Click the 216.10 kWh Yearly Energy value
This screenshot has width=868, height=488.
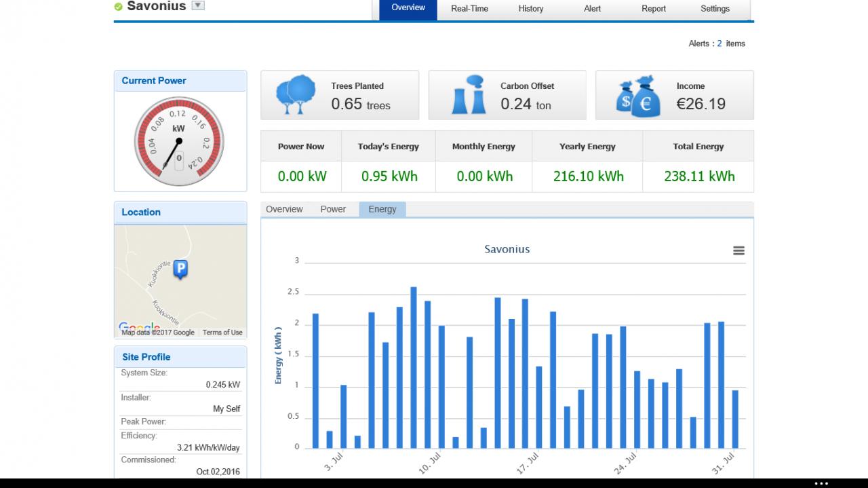588,176
